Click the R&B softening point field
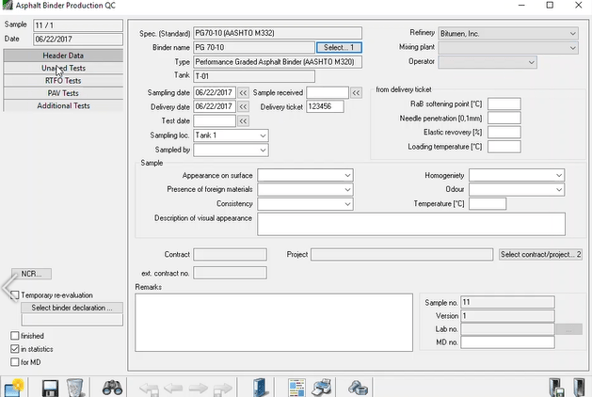This screenshot has width=592, height=397. tap(504, 104)
